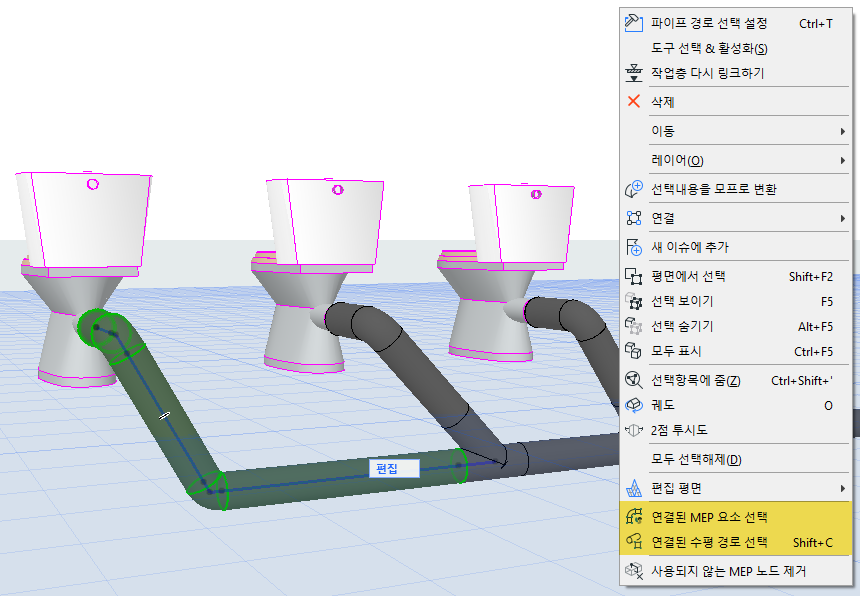
Task: Click the 선택항목에 줌 icon
Action: coord(633,380)
